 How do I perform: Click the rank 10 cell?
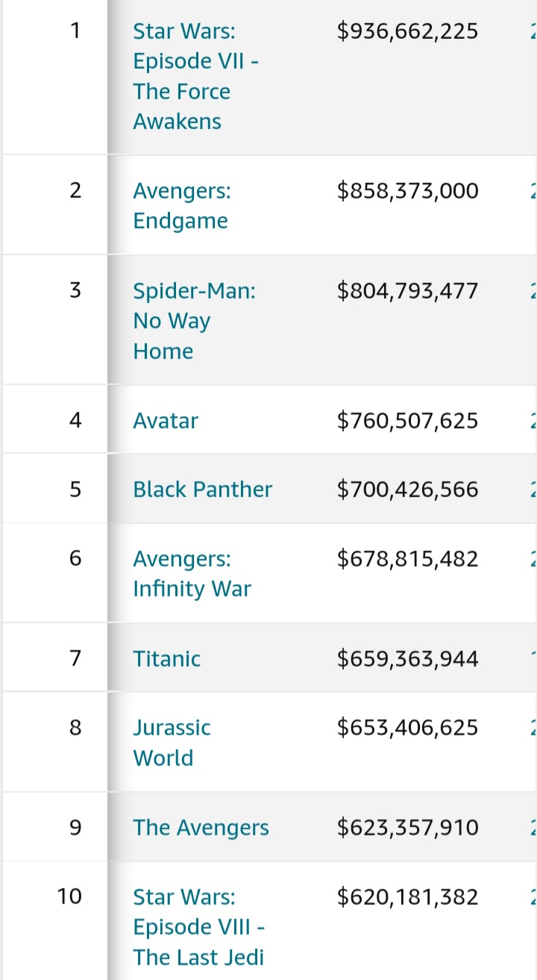pyautogui.click(x=69, y=896)
